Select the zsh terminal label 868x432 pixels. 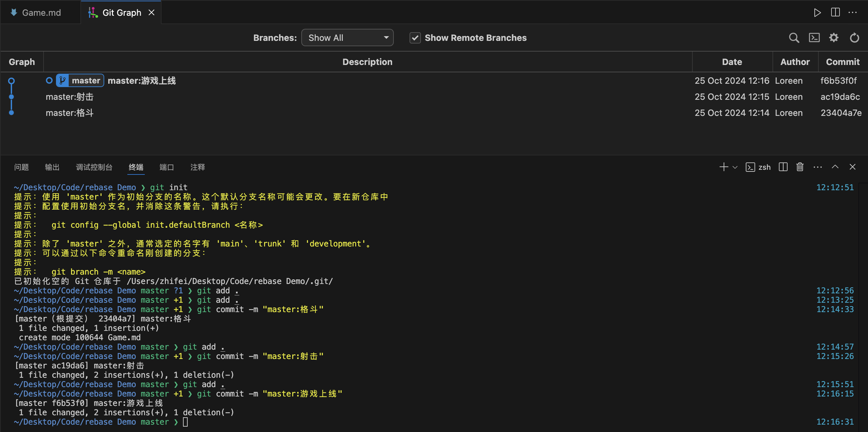click(x=758, y=167)
